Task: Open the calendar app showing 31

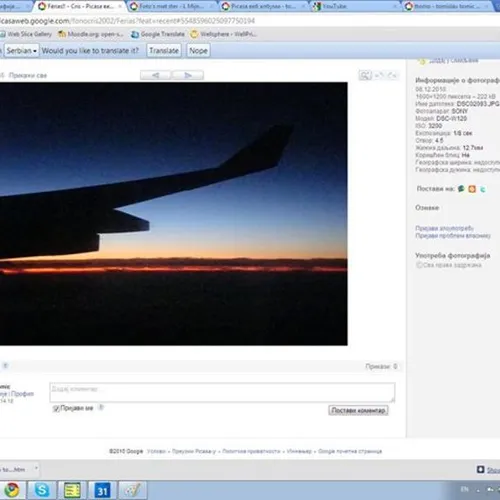Action: (x=102, y=490)
